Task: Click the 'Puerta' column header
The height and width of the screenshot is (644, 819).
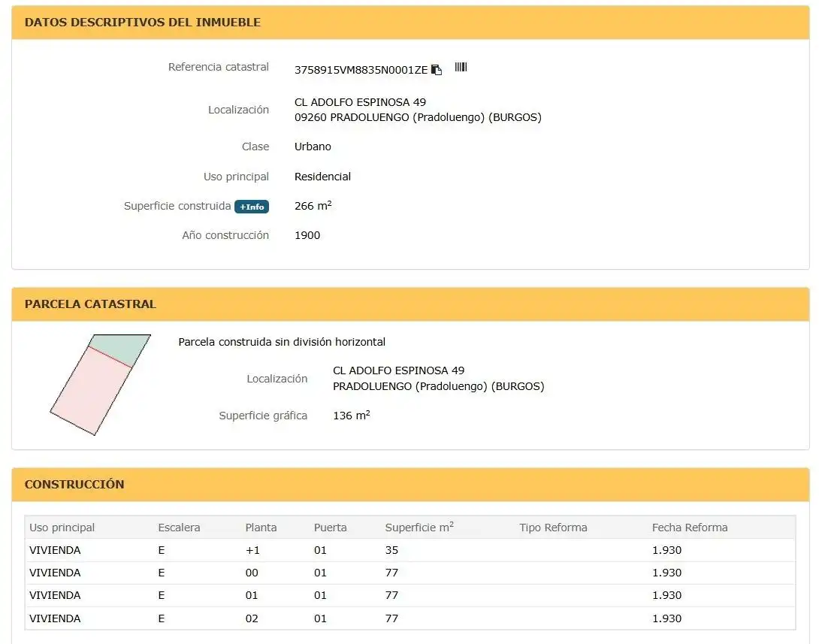Action: [330, 528]
